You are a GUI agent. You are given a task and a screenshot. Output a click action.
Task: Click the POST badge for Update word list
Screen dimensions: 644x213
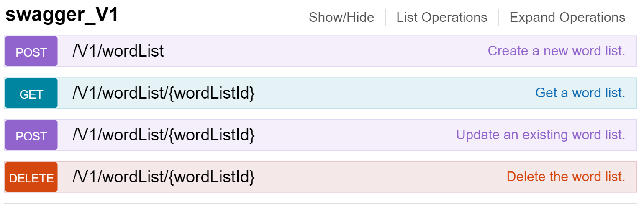(31, 135)
